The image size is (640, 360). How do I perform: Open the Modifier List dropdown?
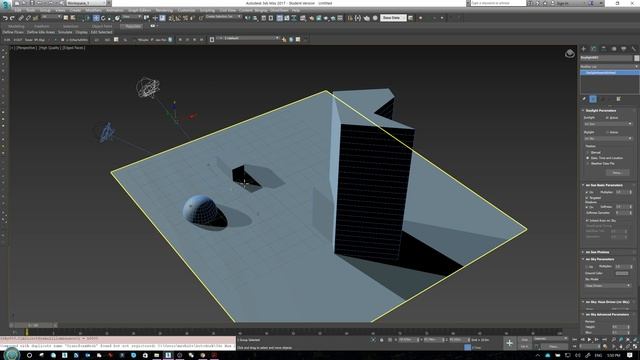pos(609,66)
